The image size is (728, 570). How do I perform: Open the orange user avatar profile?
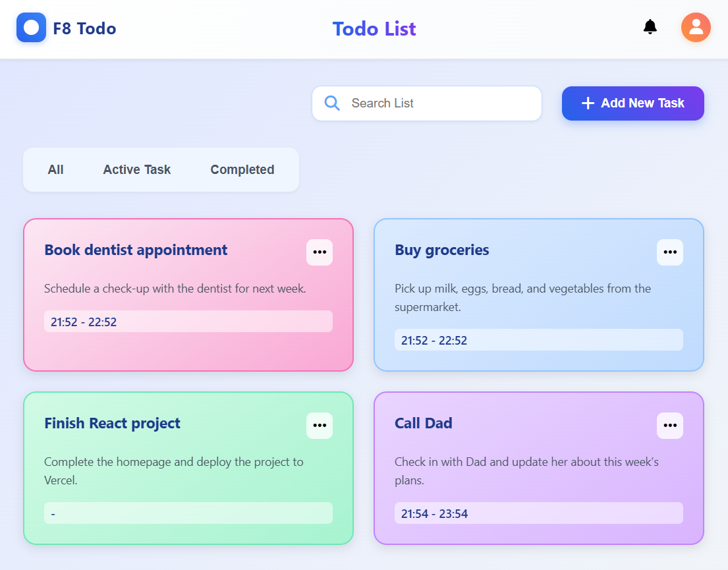point(696,28)
